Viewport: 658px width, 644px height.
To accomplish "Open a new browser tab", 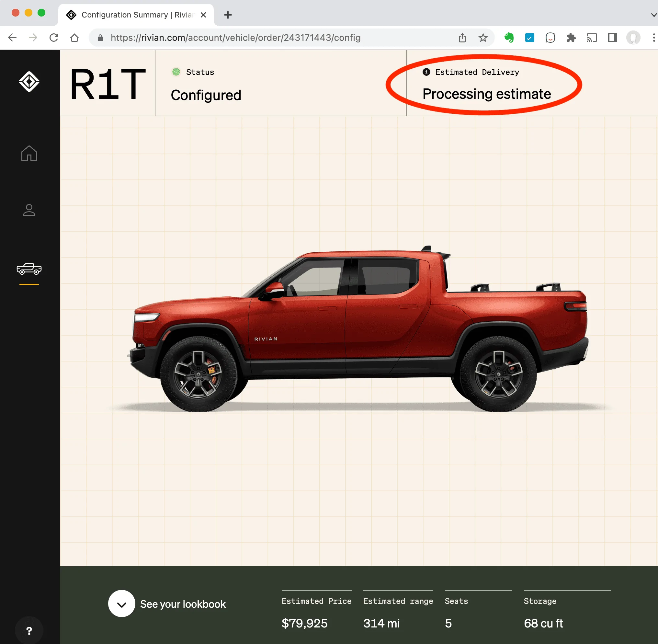I will click(228, 15).
